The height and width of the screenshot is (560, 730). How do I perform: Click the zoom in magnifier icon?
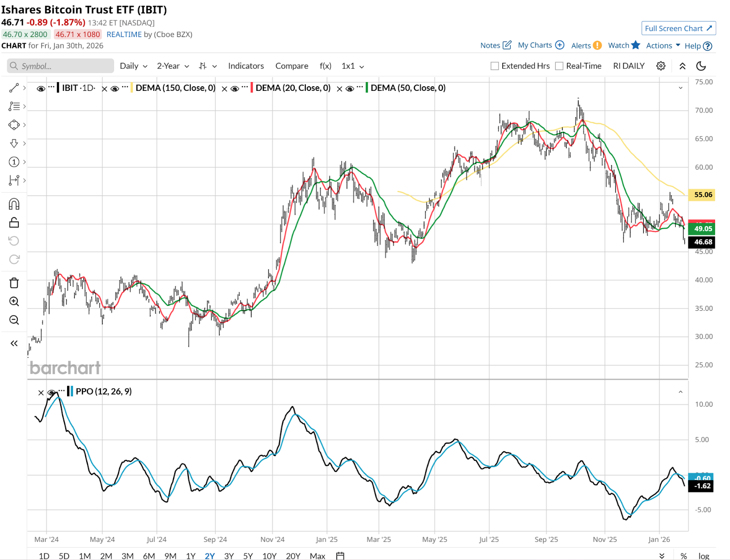point(14,301)
